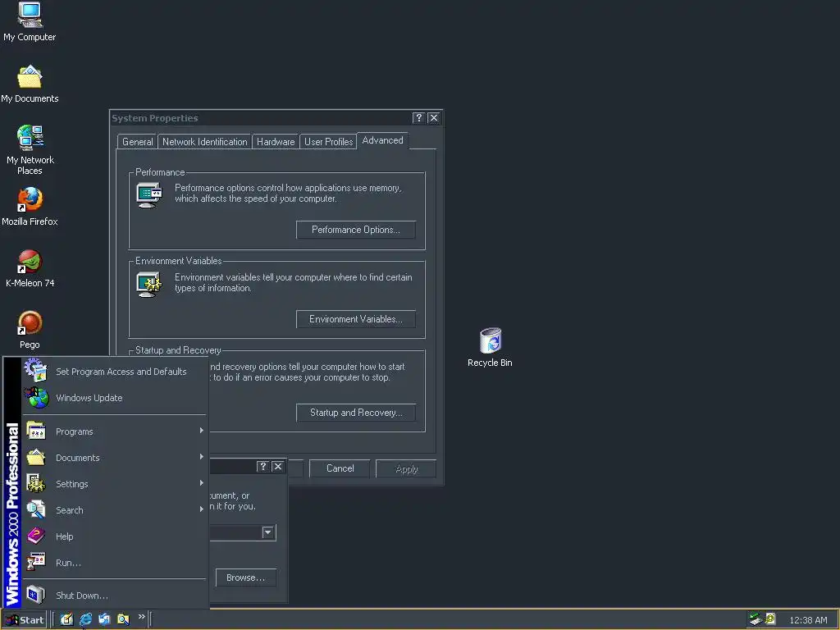Switch to the Hardware tab

[276, 141]
